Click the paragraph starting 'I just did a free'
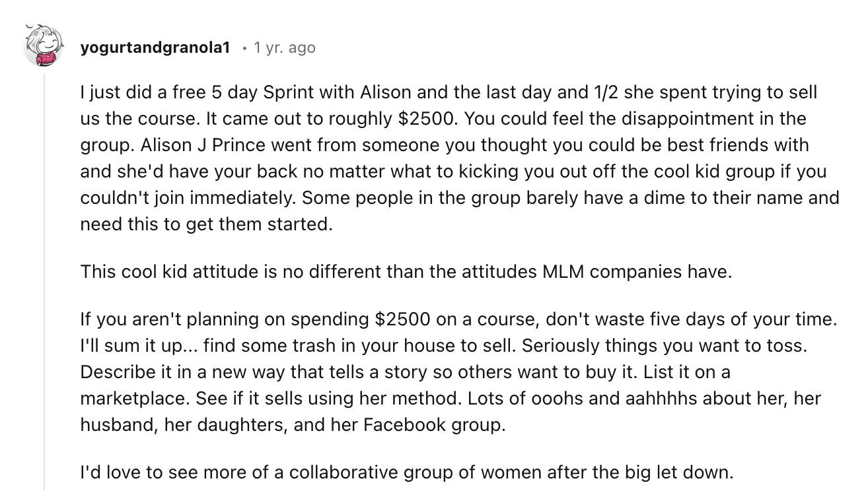The height and width of the screenshot is (491, 868). [x=460, y=158]
